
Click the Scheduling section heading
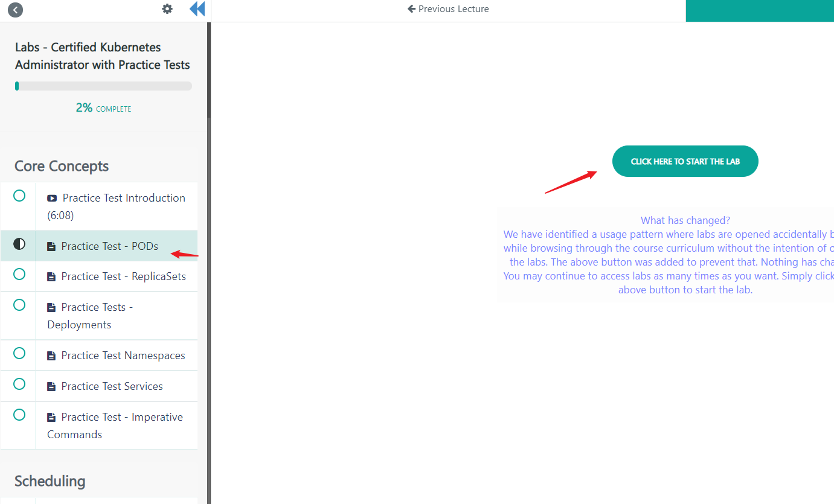(50, 481)
